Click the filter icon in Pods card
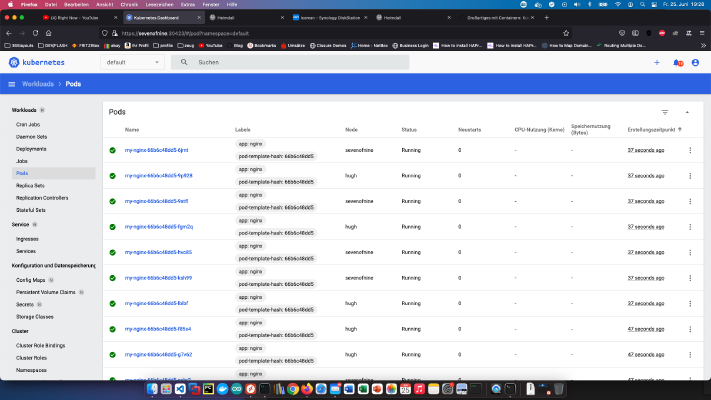This screenshot has height=400, width=711. click(665, 112)
